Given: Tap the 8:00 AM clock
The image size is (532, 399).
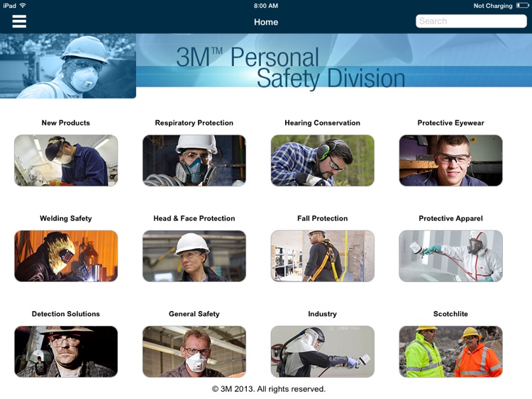Looking at the screenshot, I should pos(266,6).
